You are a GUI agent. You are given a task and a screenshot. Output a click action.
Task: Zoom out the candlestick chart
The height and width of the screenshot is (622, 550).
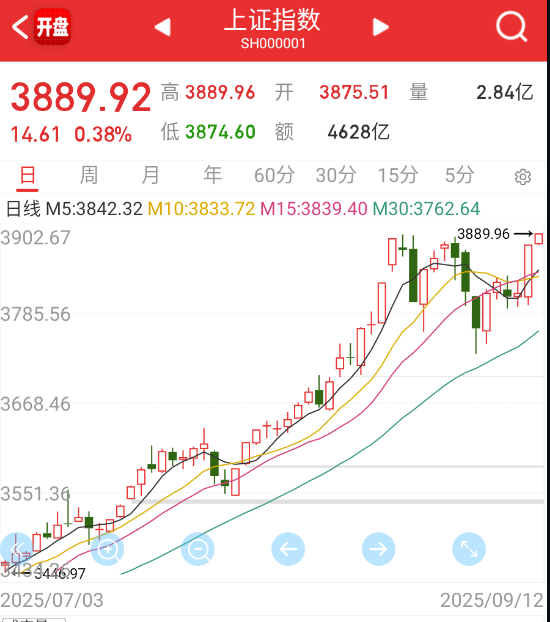pyautogui.click(x=198, y=549)
